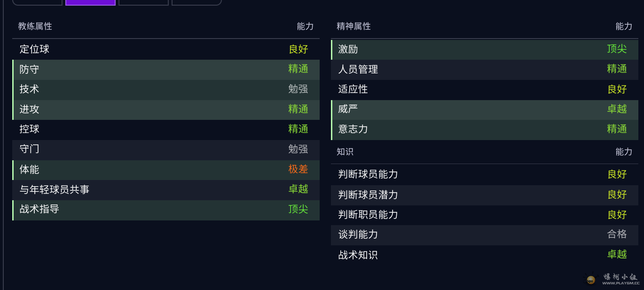Click the 教练属性 section header
Viewport: 644px width, 290px height.
coord(35,26)
